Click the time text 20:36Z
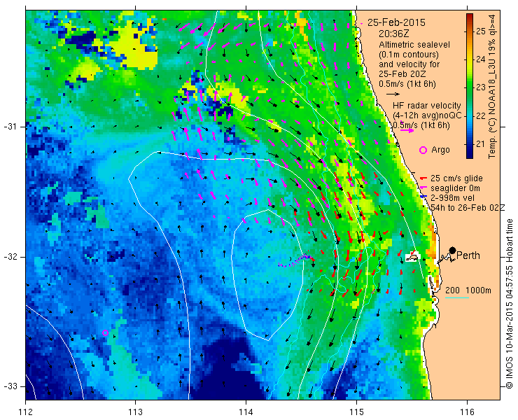The height and width of the screenshot is (420, 518). point(393,34)
